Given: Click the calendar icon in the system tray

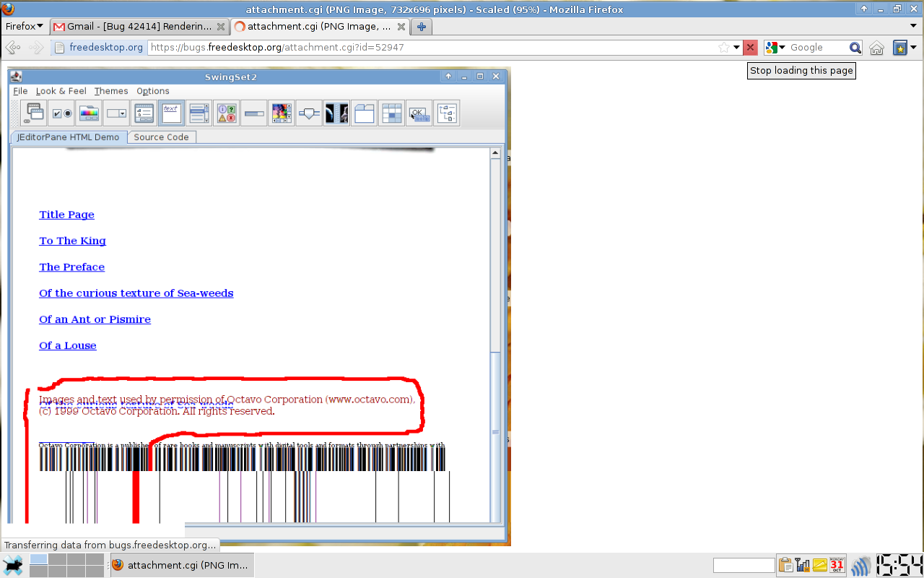Looking at the screenshot, I should [837, 565].
